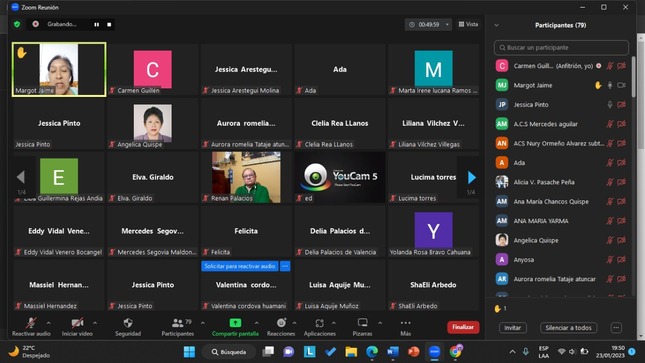The width and height of the screenshot is (645, 363).
Task: Open Windows Start menu
Action: [x=189, y=352]
